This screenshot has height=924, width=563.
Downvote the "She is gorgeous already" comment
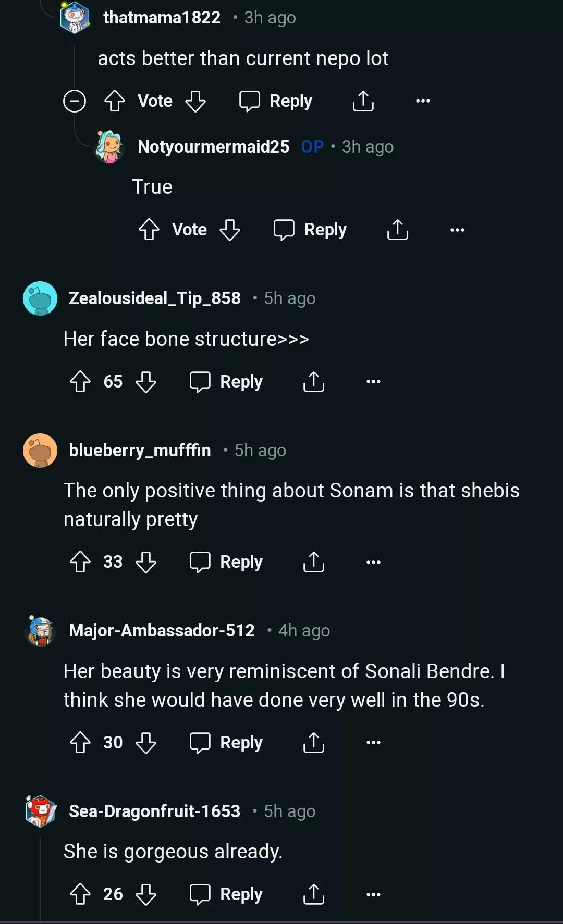pos(146,894)
